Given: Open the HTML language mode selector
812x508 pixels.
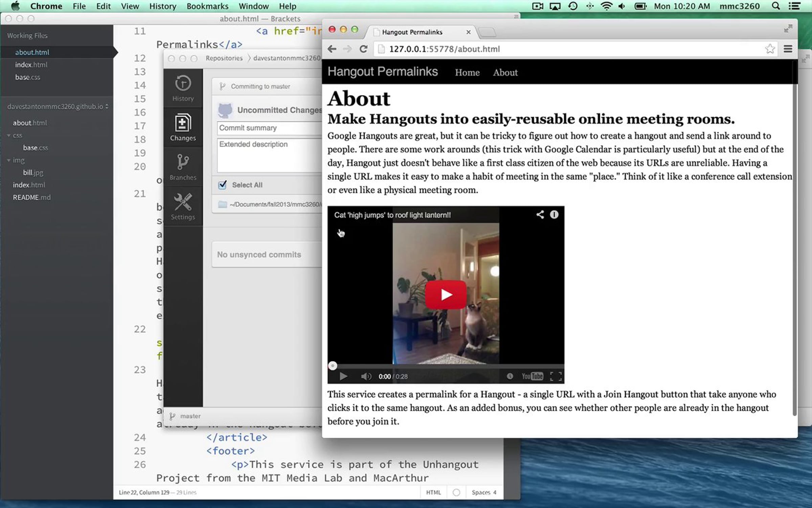Looking at the screenshot, I should click(x=433, y=492).
